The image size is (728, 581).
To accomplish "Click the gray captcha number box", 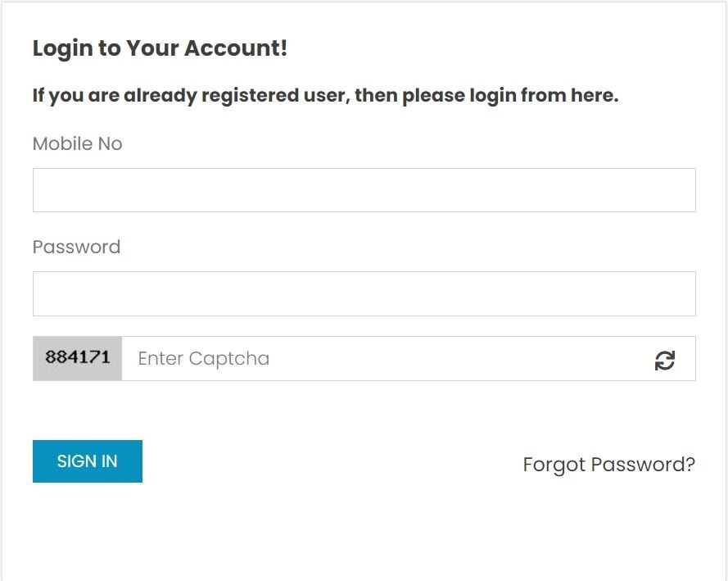I will 77,358.
